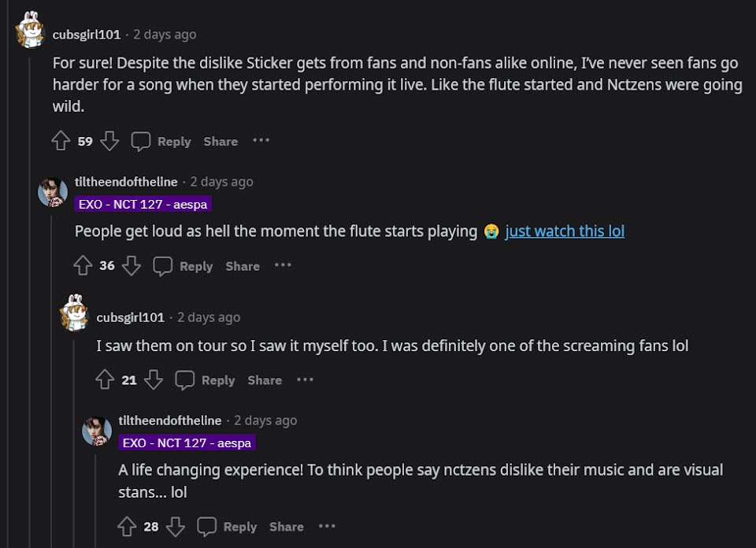Viewport: 756px width, 548px height.
Task: Upvote cubsgirl101's comment with 59 points
Action: coord(61,142)
